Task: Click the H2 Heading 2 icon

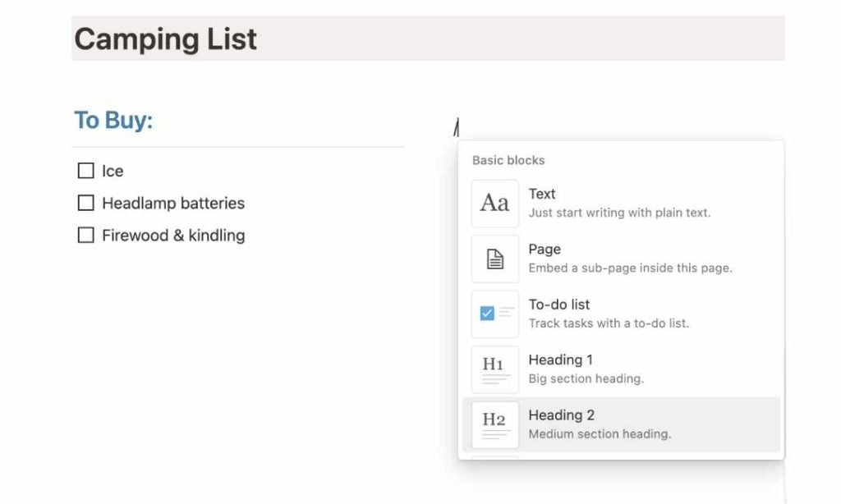Action: pyautogui.click(x=494, y=424)
